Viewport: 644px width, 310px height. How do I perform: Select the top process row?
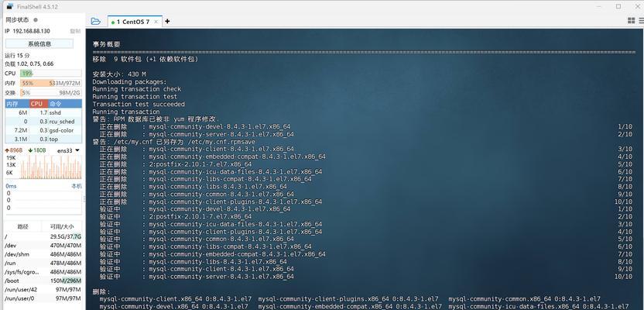(x=43, y=139)
